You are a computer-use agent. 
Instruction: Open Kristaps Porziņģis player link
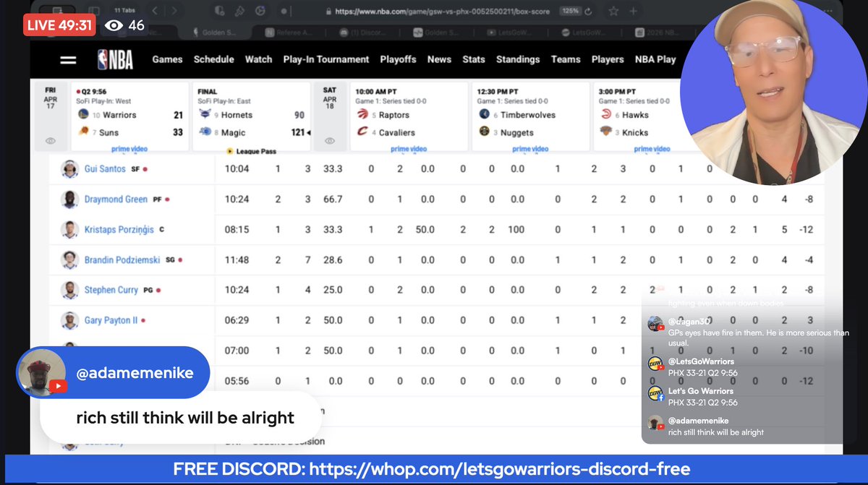[119, 230]
